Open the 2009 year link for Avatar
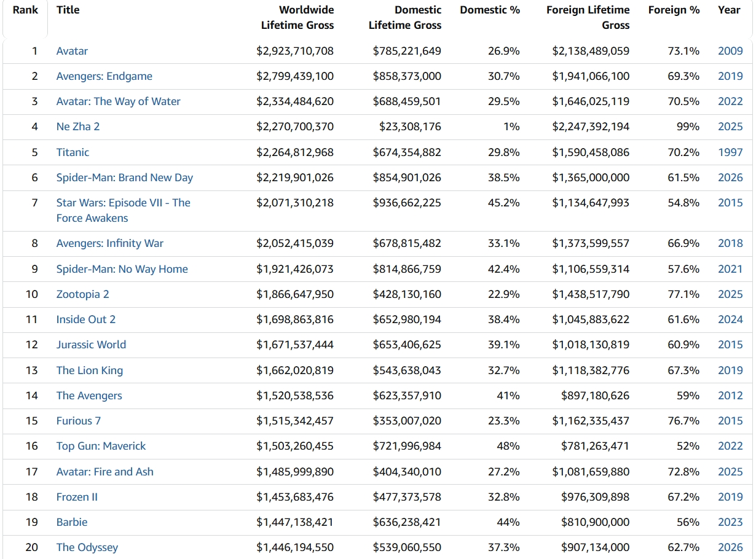The width and height of the screenshot is (756, 559). [730, 51]
